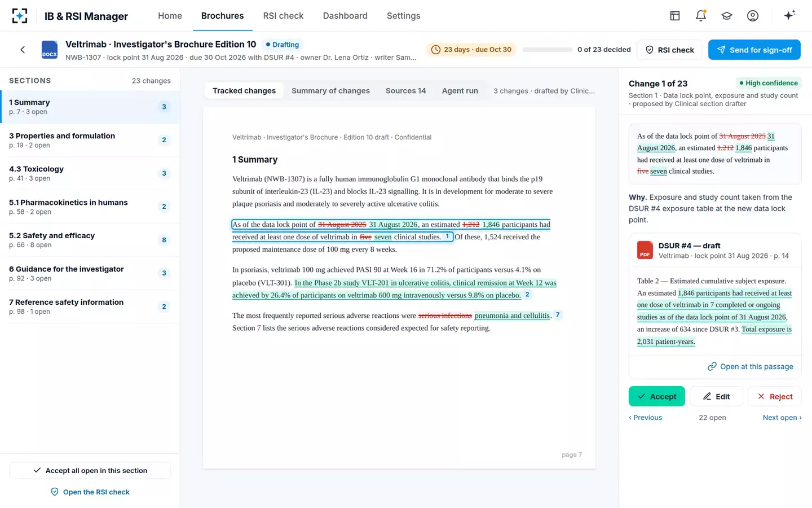Open the Dashboard tab
This screenshot has width=812, height=508.
[345, 16]
